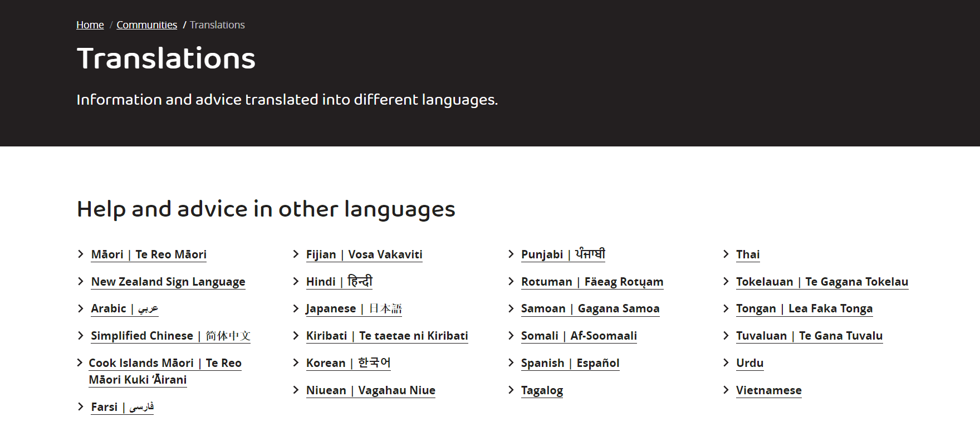Viewport: 980px width, 446px height.
Task: Open Māori | Te Reo Māori translations
Action: click(149, 254)
